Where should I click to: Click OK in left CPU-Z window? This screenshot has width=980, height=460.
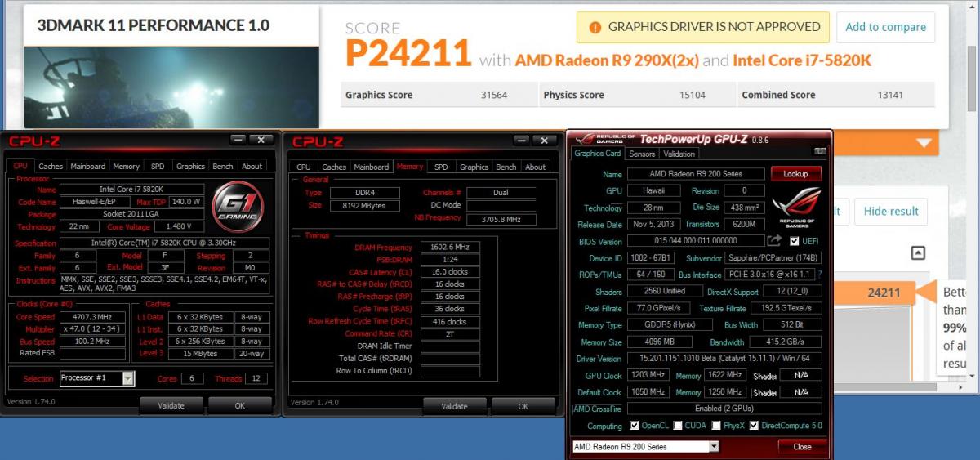click(x=240, y=405)
